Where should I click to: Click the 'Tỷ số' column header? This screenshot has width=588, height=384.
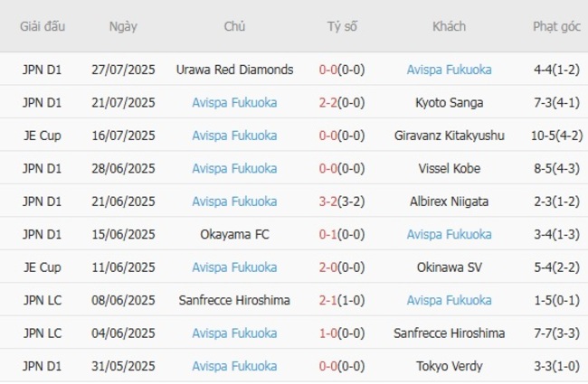click(x=342, y=26)
